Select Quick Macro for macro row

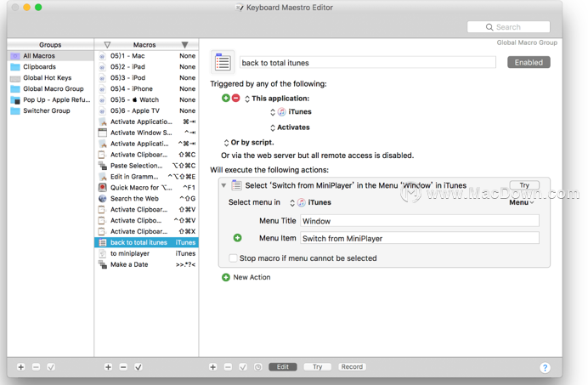[147, 188]
